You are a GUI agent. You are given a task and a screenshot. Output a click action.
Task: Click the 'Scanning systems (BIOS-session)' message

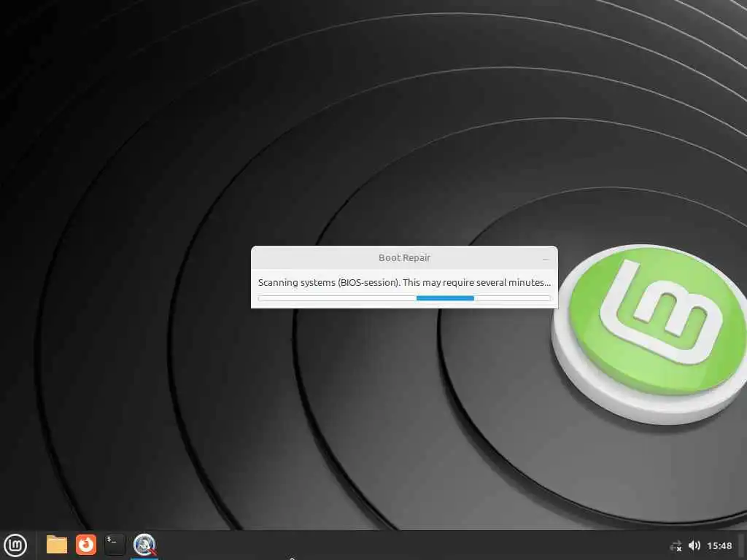point(404,282)
